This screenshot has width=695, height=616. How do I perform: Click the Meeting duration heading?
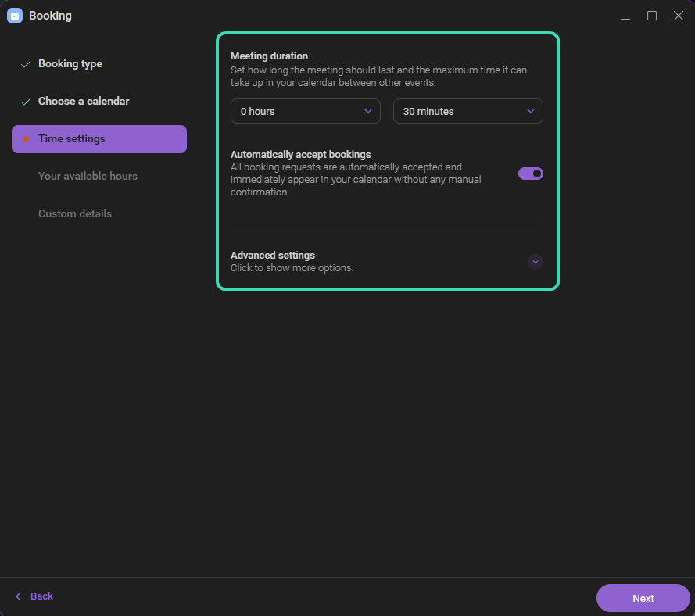pos(269,56)
